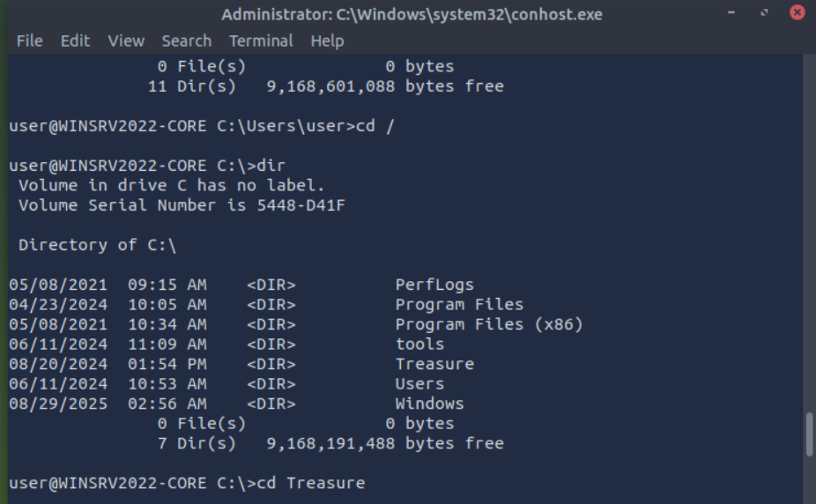Maximize the terminal window
This screenshot has width=816, height=504.
[764, 12]
